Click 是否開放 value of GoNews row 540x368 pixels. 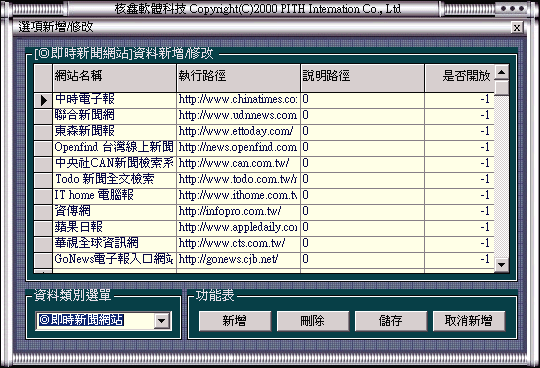(x=460, y=260)
